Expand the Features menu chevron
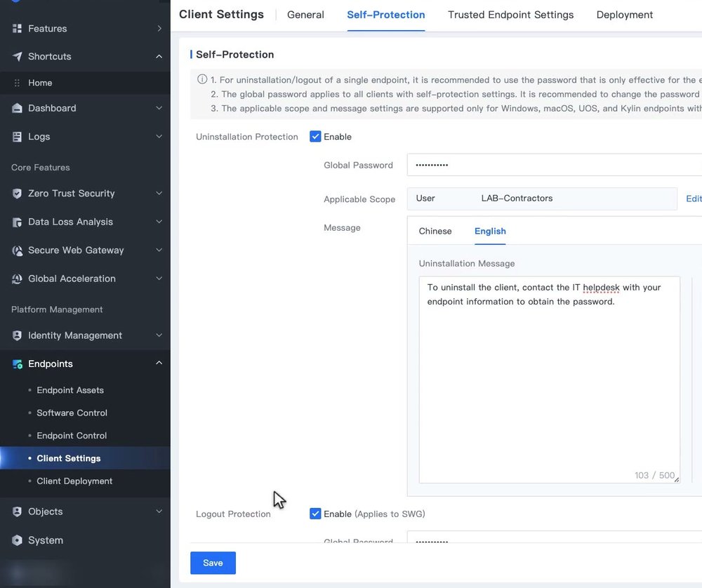 [159, 29]
